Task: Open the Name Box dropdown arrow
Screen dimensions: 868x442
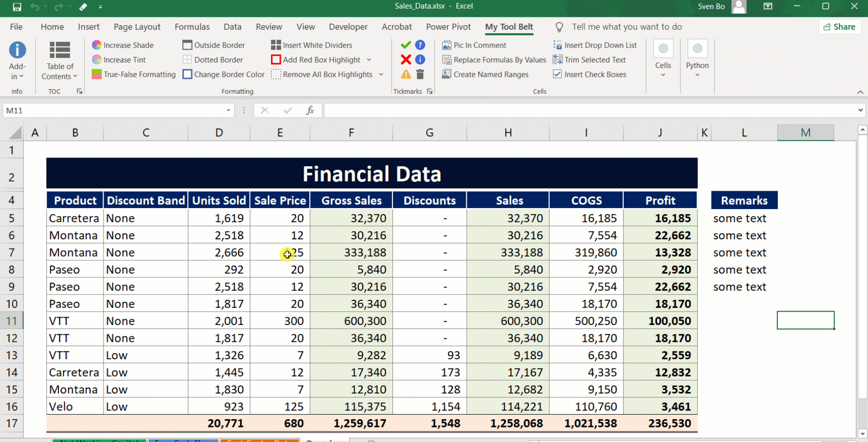Action: 228,110
